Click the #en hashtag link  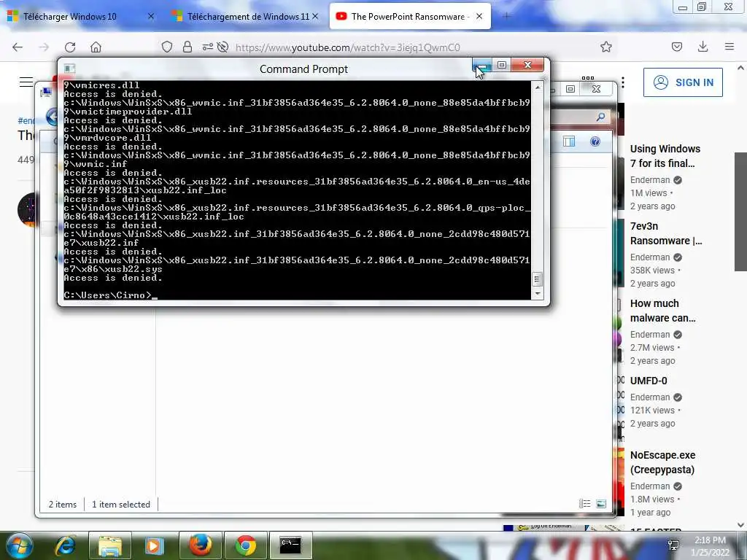[26, 120]
